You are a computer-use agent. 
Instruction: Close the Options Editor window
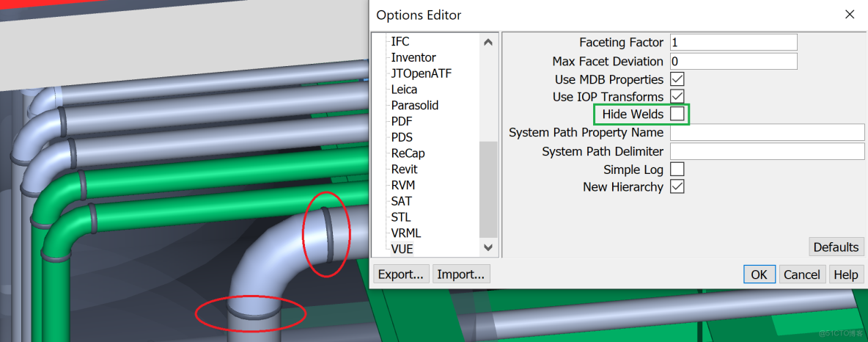click(850, 15)
